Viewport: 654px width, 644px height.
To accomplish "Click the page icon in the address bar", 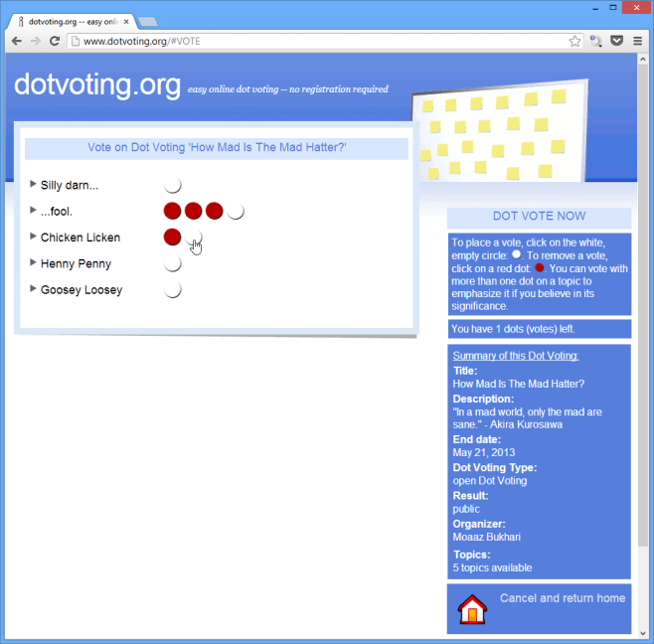I will [76, 41].
